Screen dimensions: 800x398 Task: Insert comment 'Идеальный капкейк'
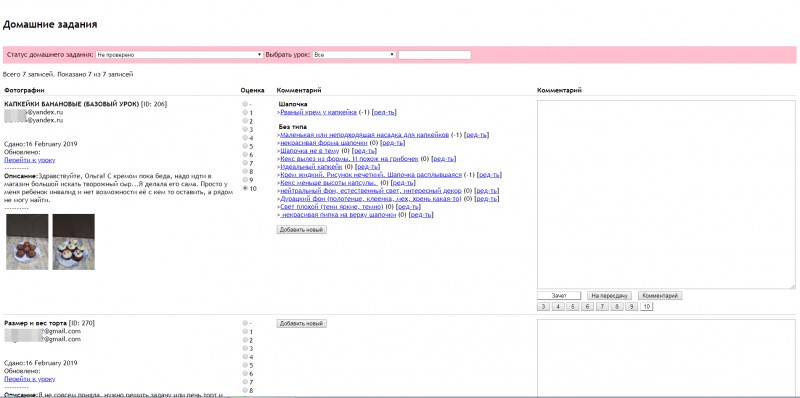311,167
